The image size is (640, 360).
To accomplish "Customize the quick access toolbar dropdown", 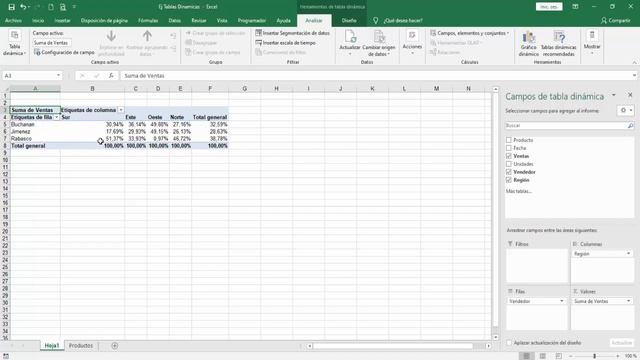I will [74, 7].
